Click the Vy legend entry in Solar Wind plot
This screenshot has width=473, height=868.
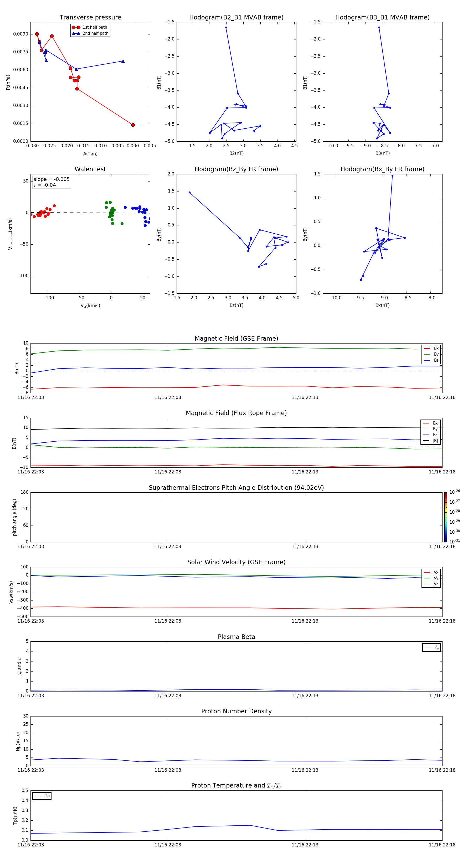[x=431, y=578]
